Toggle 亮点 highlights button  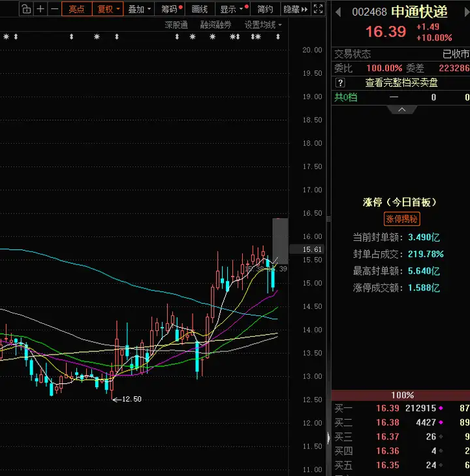click(77, 9)
